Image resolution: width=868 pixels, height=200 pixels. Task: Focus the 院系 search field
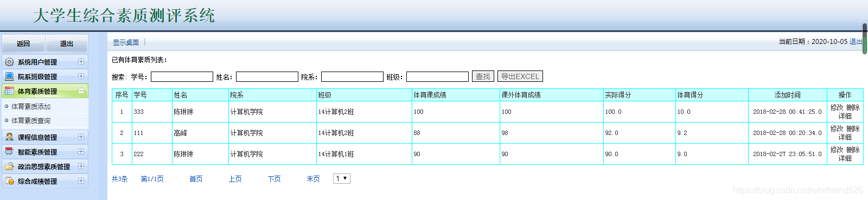pyautogui.click(x=352, y=77)
